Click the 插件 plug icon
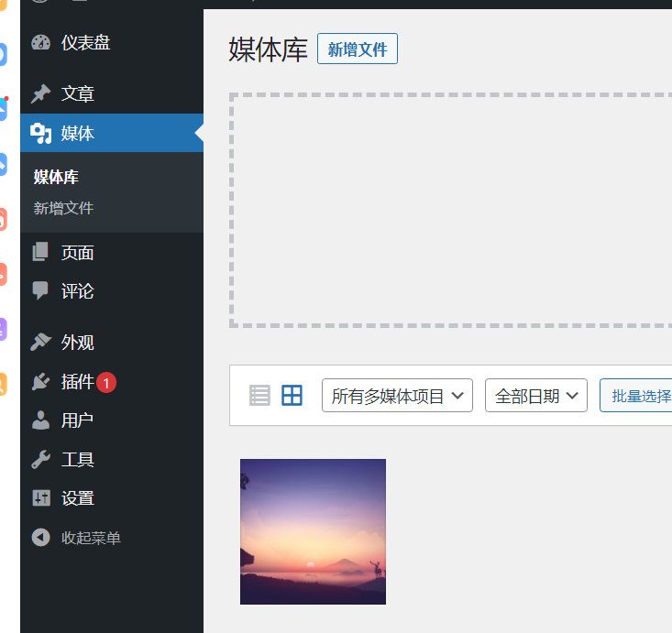This screenshot has height=633, width=672. 40,382
